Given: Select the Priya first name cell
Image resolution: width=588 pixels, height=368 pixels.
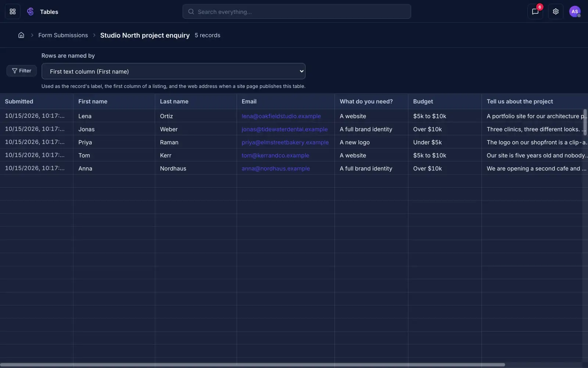Looking at the screenshot, I should click(114, 142).
